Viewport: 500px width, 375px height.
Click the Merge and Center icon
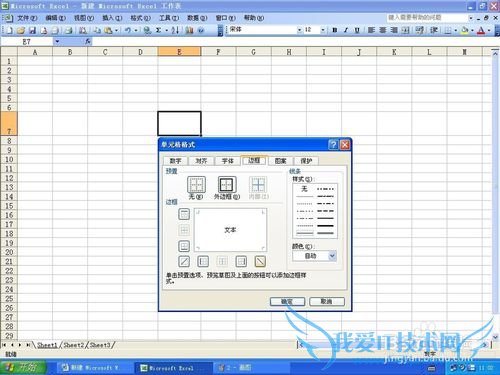coord(405,30)
